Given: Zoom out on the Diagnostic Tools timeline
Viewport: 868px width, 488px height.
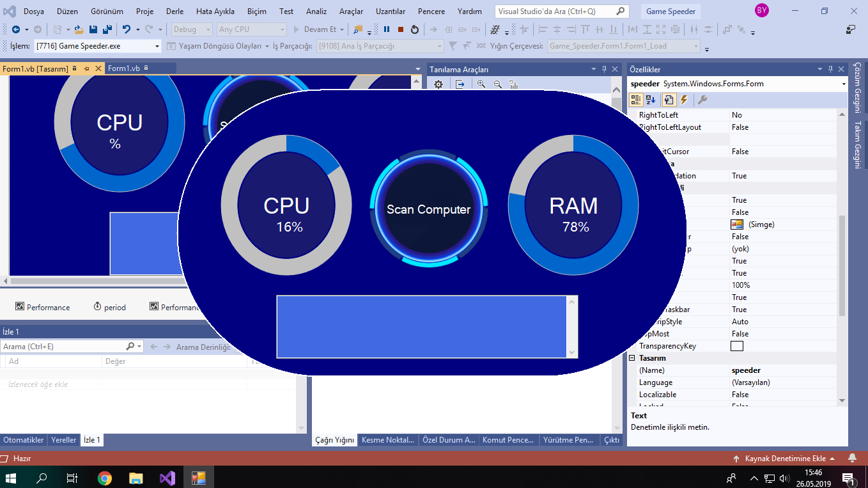Looking at the screenshot, I should [497, 84].
